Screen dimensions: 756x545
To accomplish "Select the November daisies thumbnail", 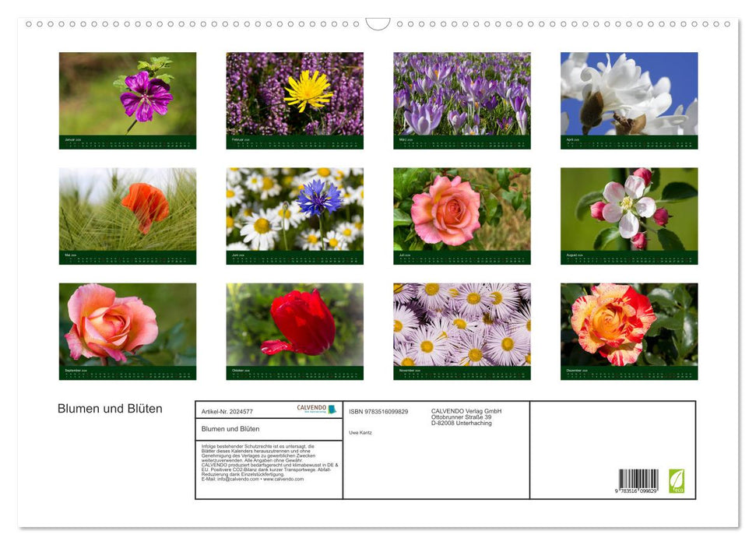I will (x=461, y=329).
